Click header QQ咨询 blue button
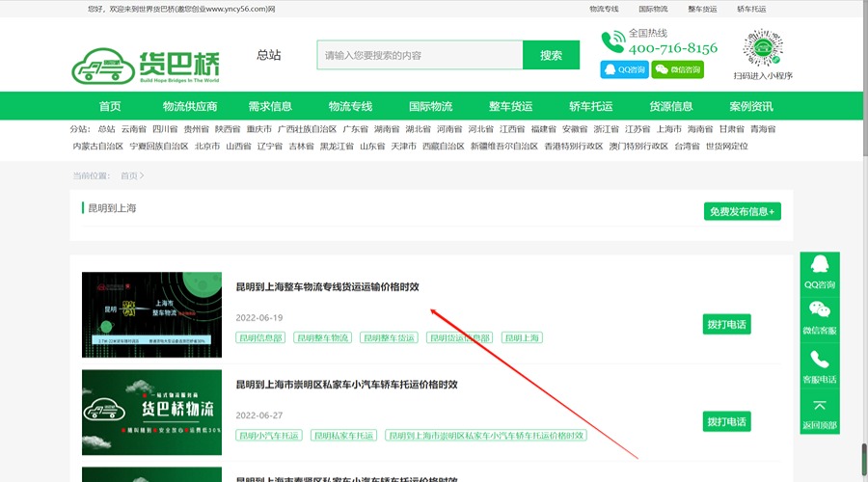This screenshot has height=482, width=868. click(x=624, y=69)
